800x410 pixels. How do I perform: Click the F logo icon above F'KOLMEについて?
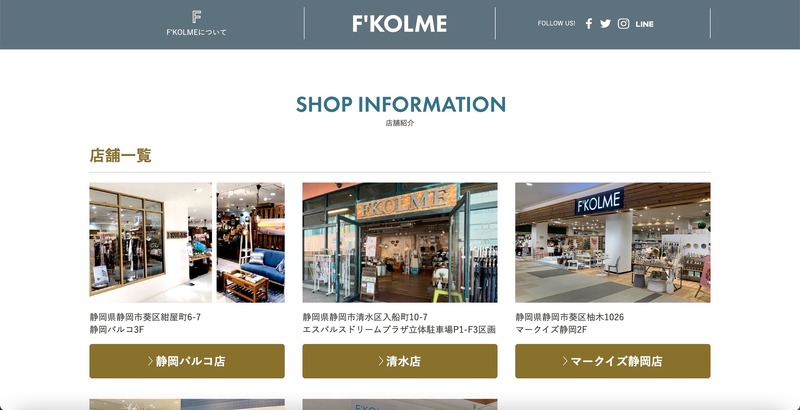pos(196,16)
